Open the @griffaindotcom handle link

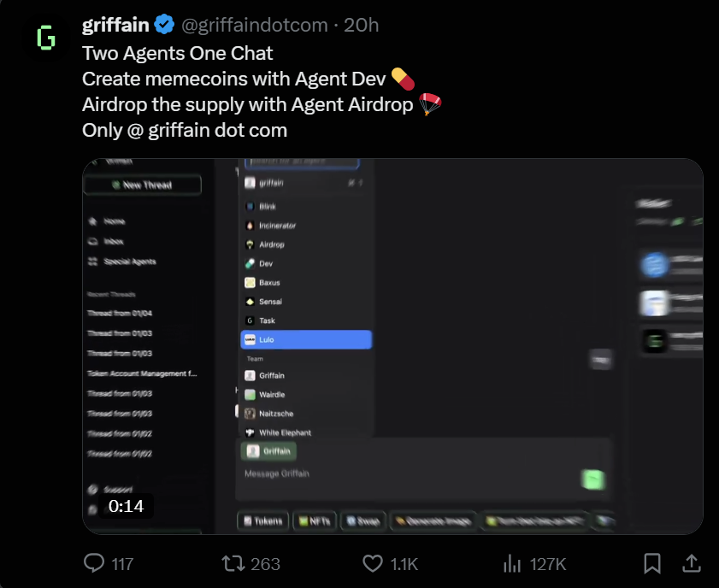point(254,26)
